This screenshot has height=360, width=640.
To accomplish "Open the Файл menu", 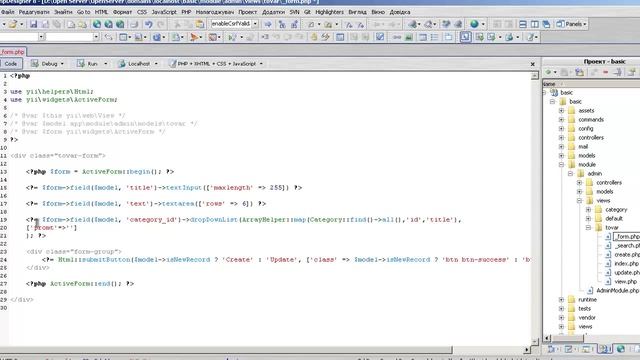I will coord(7,12).
